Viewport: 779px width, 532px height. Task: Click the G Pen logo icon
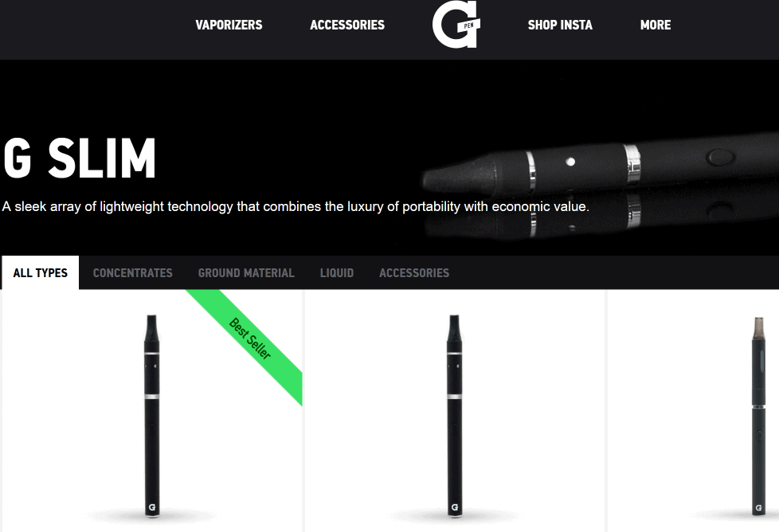456,25
